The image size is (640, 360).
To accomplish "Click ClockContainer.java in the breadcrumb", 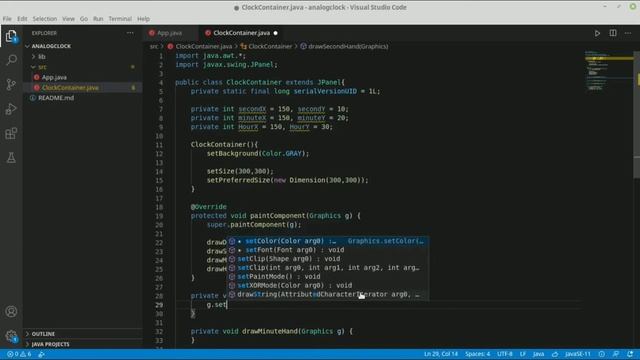I will coord(204,47).
